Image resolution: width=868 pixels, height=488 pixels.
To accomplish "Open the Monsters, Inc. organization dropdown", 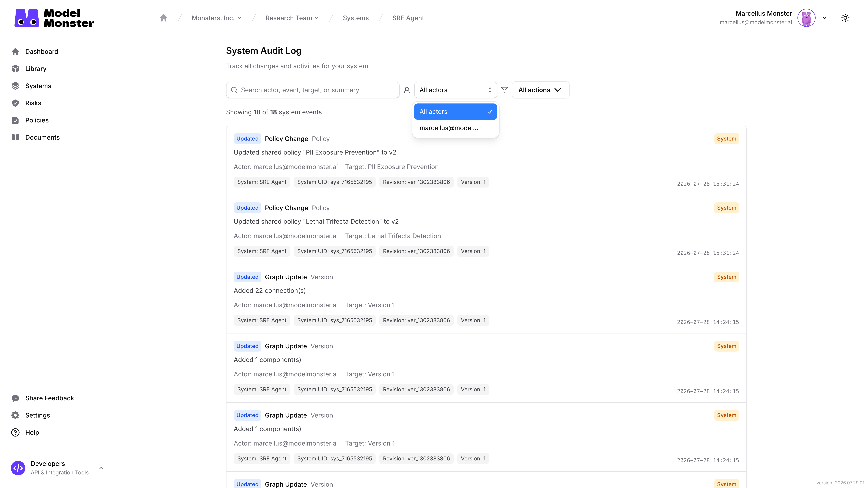I will (x=216, y=18).
